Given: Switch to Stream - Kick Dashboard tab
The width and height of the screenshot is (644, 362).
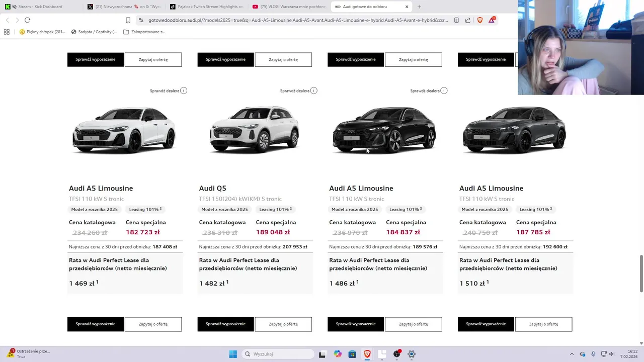Looking at the screenshot, I should pos(40,7).
